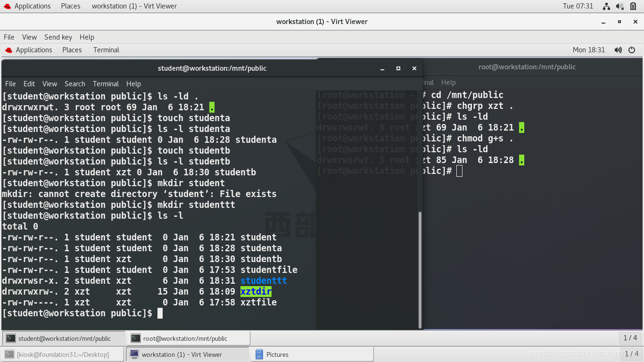Focus root terminal title bar
This screenshot has height=362, width=644.
[x=527, y=66]
